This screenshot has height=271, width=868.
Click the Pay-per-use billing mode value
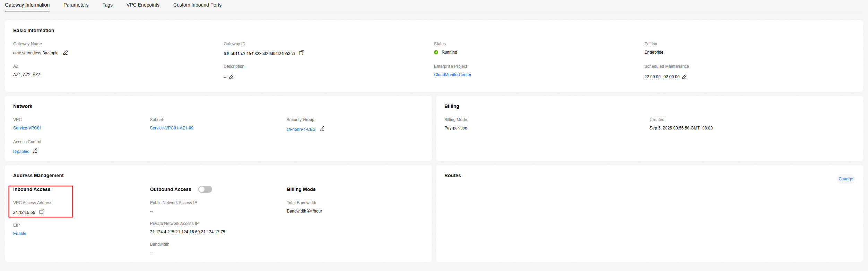pyautogui.click(x=455, y=128)
